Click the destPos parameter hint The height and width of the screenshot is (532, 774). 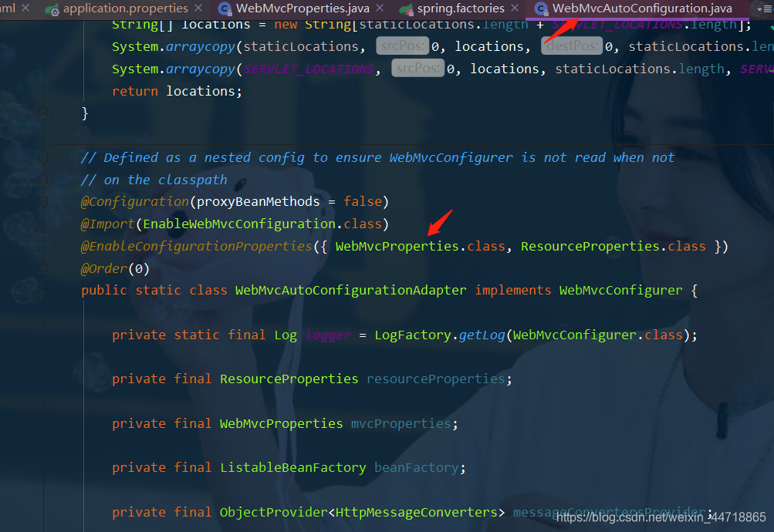point(572,46)
